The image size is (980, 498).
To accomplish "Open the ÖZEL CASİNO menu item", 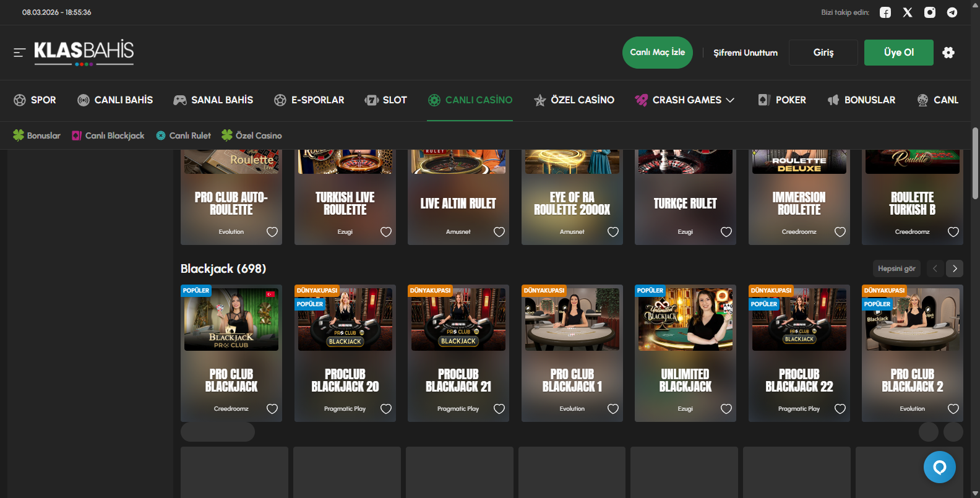I will pos(574,100).
